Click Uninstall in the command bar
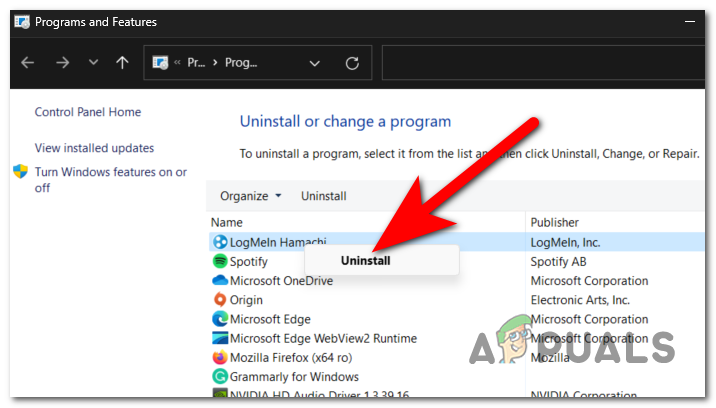 tap(323, 196)
